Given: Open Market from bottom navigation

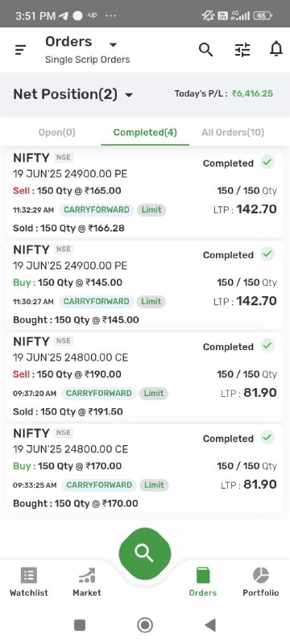Looking at the screenshot, I should click(x=87, y=582).
